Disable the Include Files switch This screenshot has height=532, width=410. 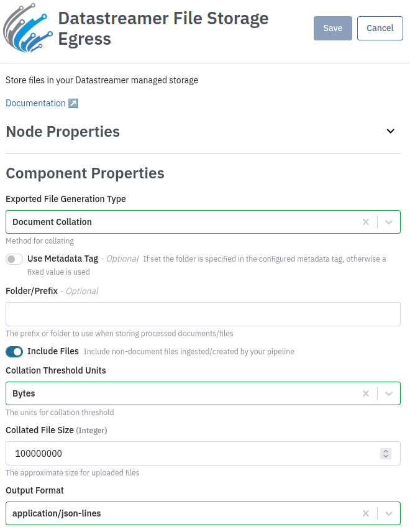(14, 352)
